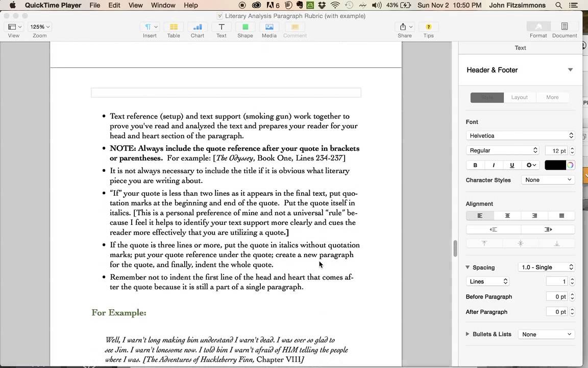
Task: Open the Regular font style dropdown
Action: tap(502, 150)
